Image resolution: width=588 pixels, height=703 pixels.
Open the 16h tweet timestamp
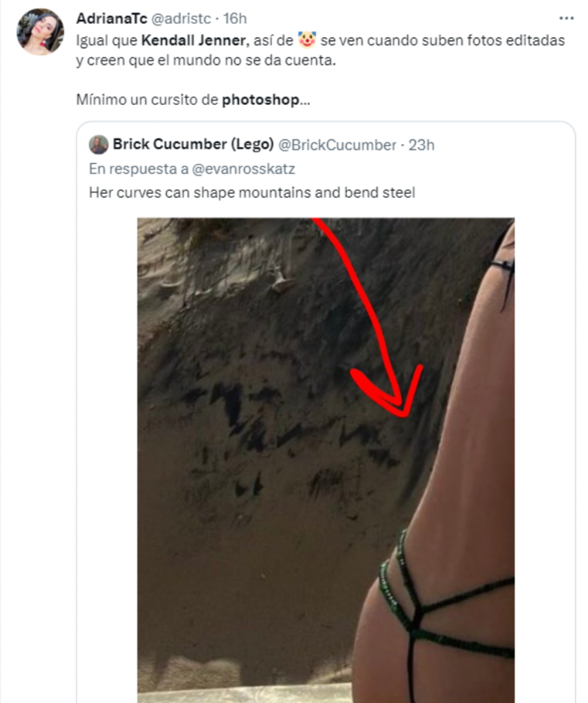tap(234, 18)
